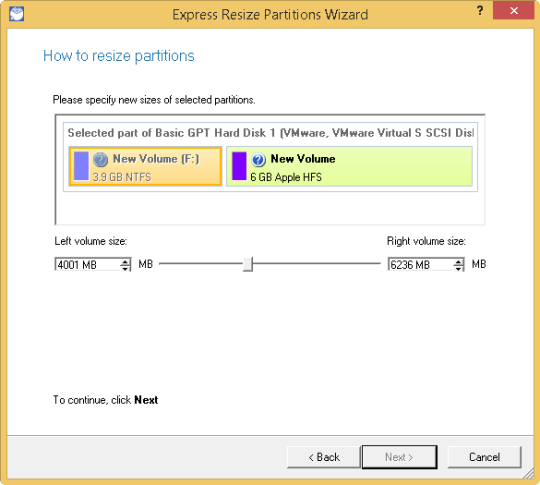
Task: Click the Next button
Action: [399, 457]
